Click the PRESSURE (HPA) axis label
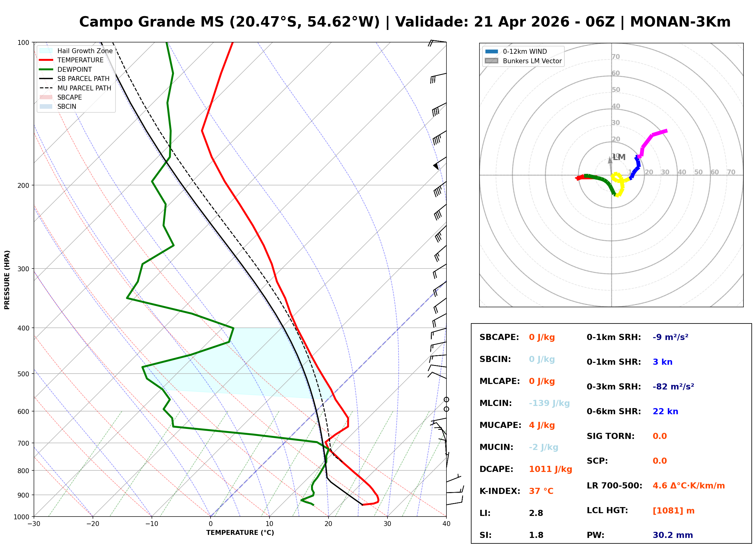This screenshot has width=756, height=559. click(7, 280)
